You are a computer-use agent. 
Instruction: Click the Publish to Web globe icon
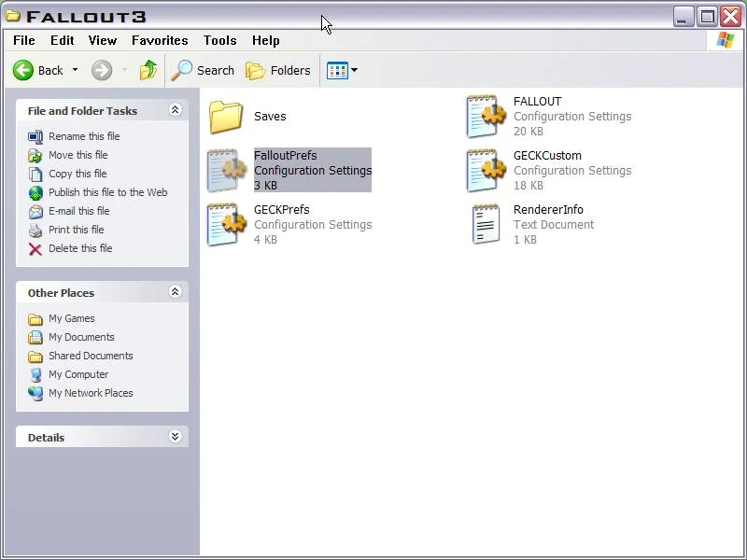(x=35, y=193)
